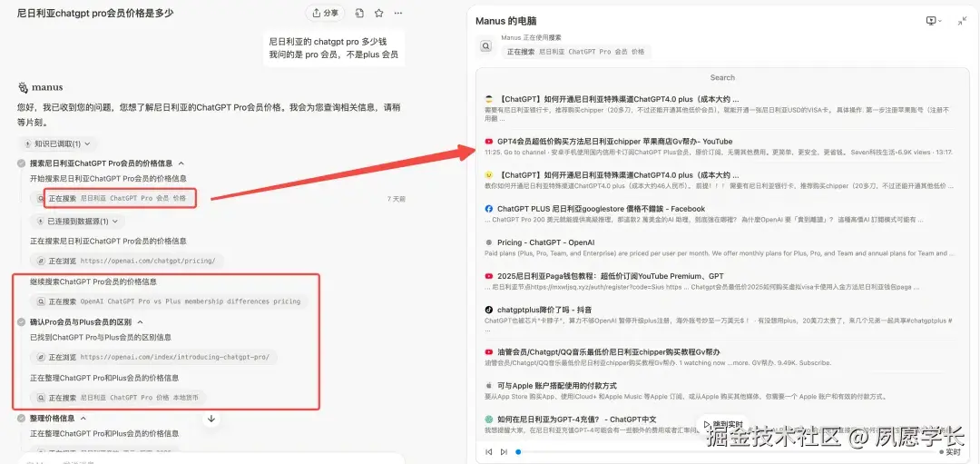Expand the 知识已调取(1) dropdown
The width and height of the screenshot is (980, 464).
pyautogui.click(x=57, y=143)
